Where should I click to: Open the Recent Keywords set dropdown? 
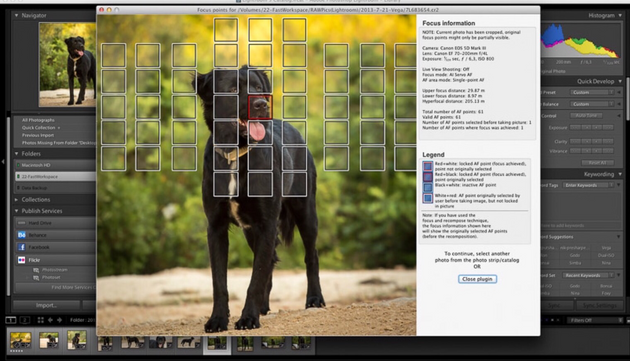[588, 275]
